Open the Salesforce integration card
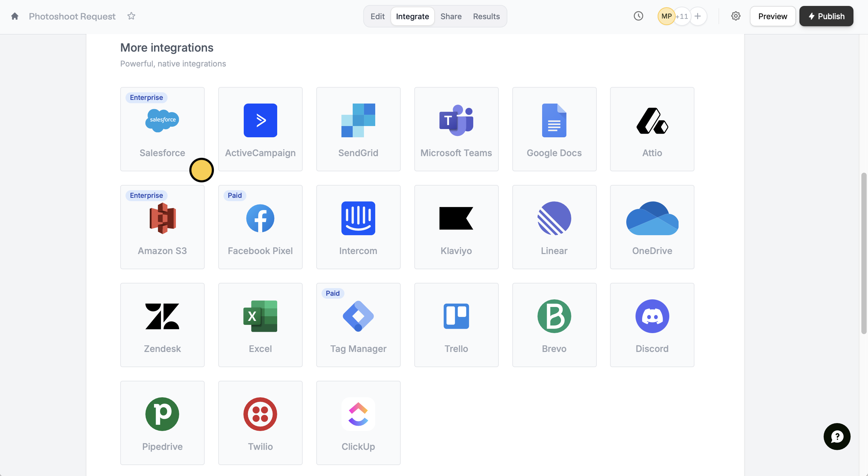 tap(162, 129)
